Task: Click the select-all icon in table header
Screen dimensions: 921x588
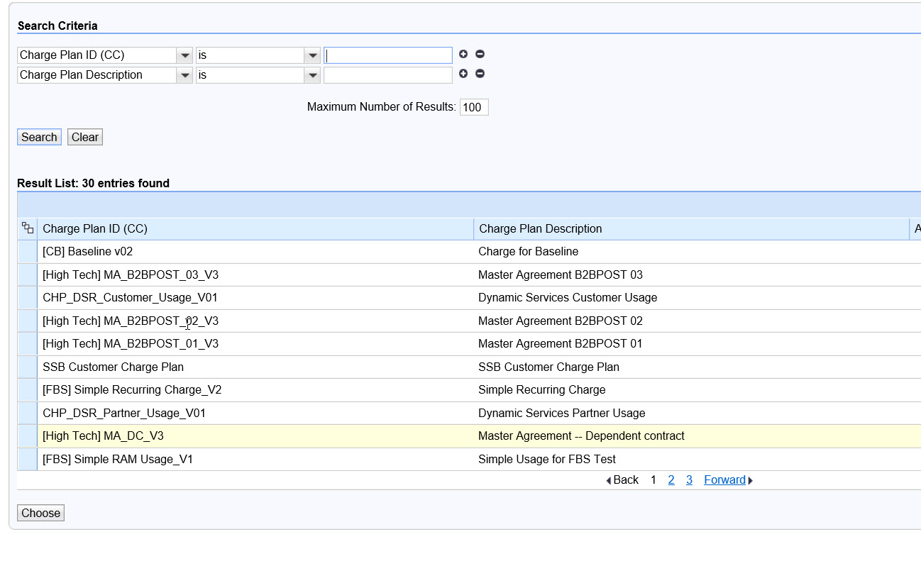Action: tap(28, 228)
